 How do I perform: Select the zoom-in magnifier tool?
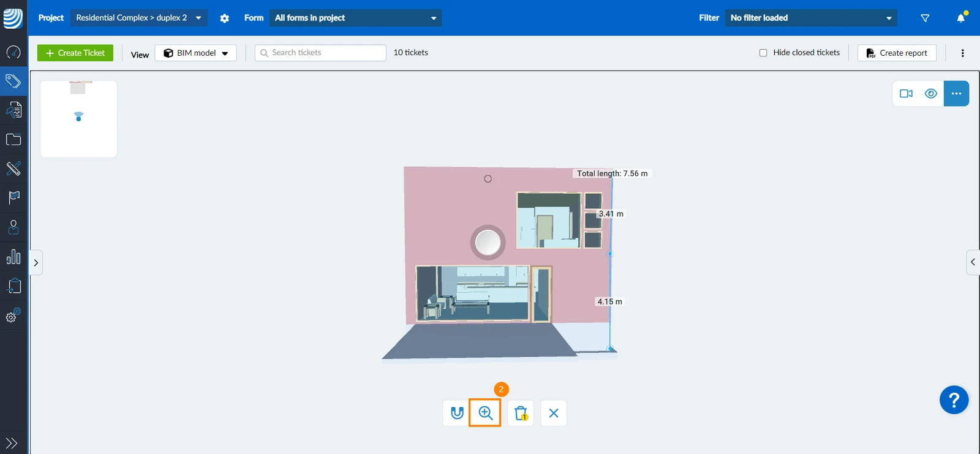[x=485, y=413]
